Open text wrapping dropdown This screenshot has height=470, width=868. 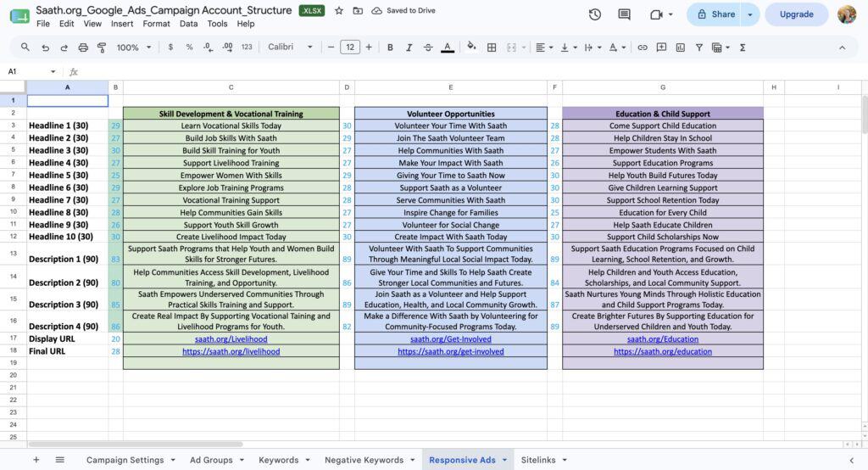point(593,48)
